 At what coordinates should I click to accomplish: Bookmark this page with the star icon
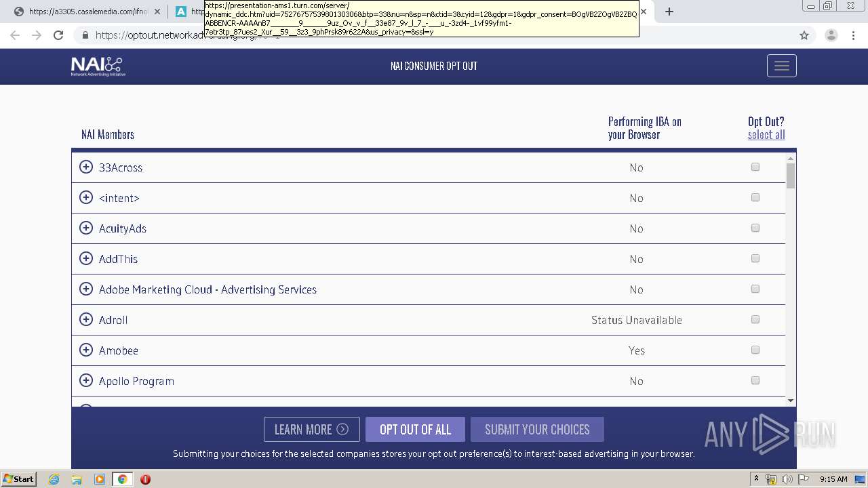[x=804, y=35]
